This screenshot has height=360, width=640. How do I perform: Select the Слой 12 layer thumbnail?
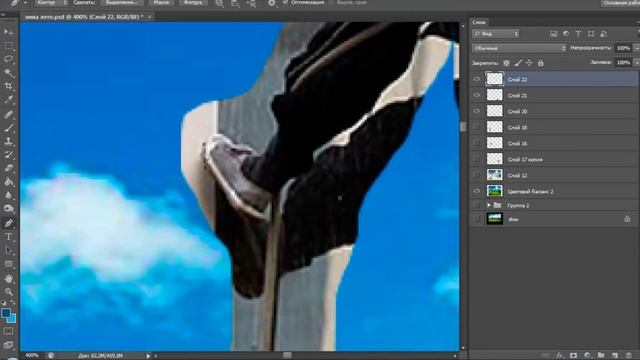495,175
